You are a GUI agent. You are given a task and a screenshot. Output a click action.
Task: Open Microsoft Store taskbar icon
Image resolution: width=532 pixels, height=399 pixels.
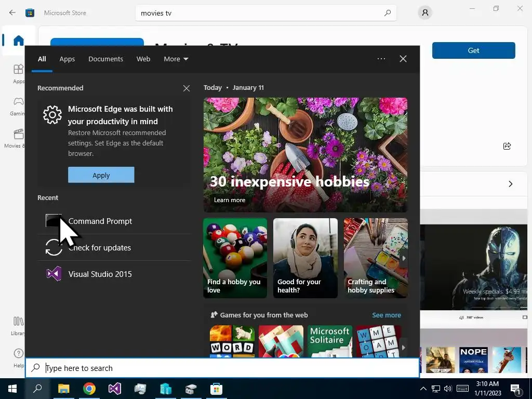click(216, 389)
